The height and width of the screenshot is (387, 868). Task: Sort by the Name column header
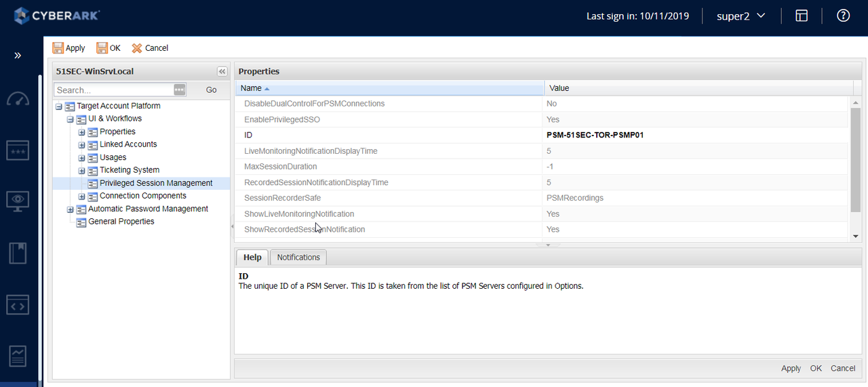pyautogui.click(x=389, y=88)
